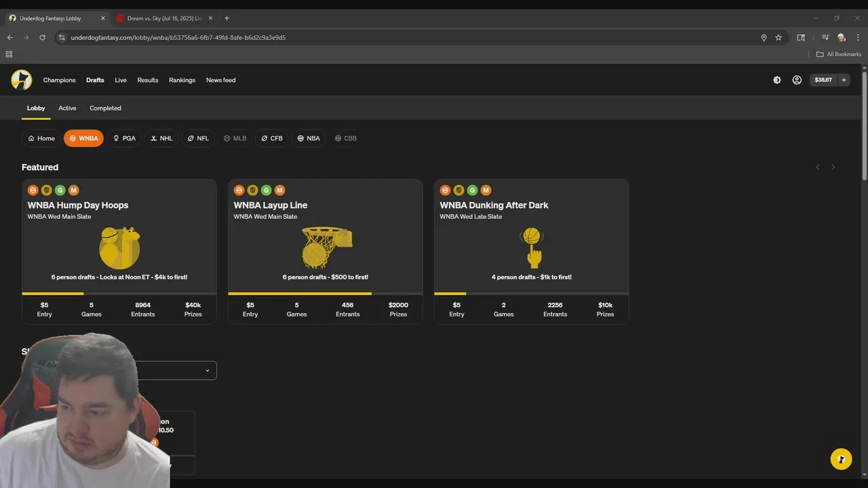Switch to the Lobby tab
This screenshot has width=868, height=488.
(x=36, y=108)
